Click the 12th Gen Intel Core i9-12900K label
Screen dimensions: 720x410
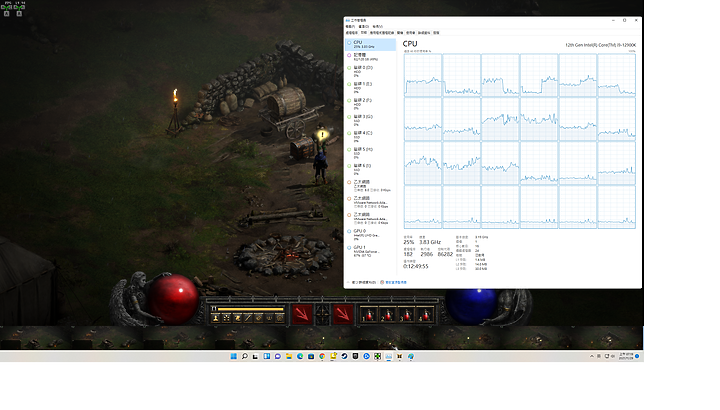point(601,45)
